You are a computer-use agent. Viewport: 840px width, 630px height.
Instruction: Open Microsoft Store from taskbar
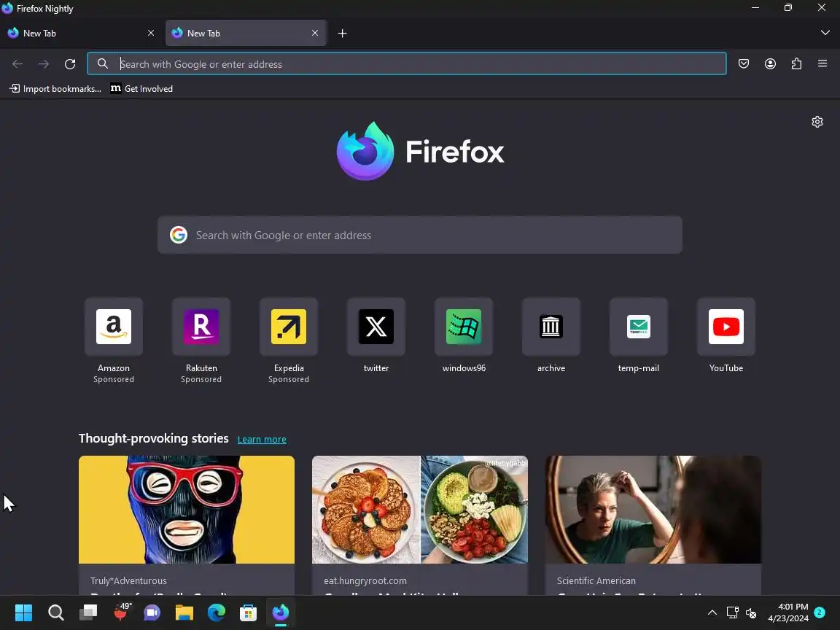click(x=248, y=612)
